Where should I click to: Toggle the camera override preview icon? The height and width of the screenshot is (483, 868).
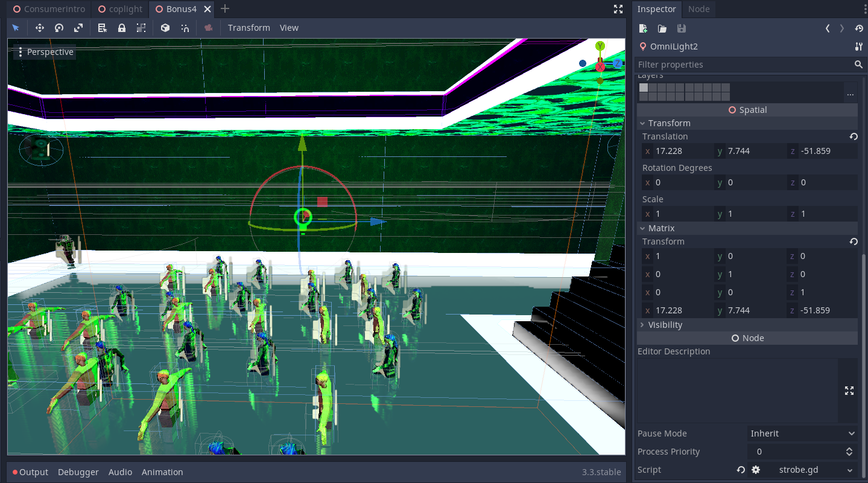point(209,28)
